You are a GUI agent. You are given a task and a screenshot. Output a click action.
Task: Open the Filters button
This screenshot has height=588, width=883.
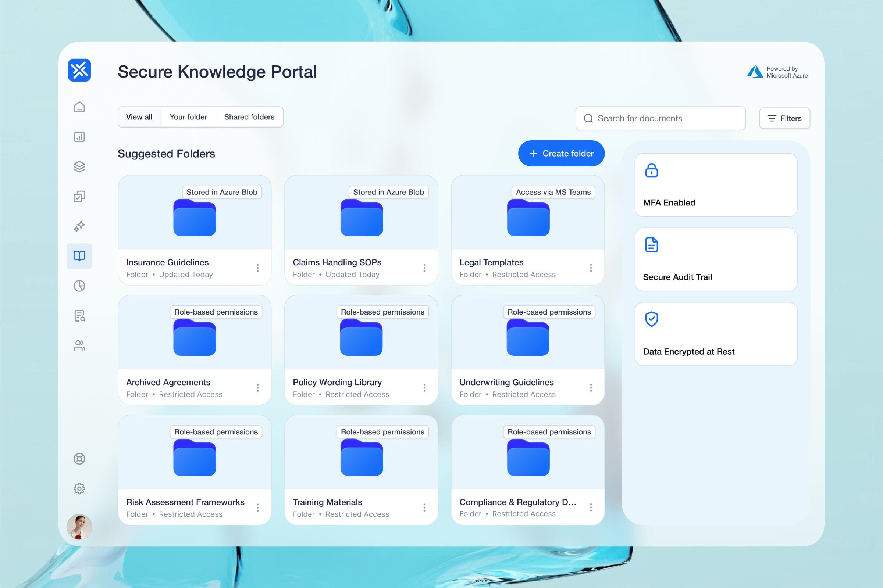(x=784, y=118)
